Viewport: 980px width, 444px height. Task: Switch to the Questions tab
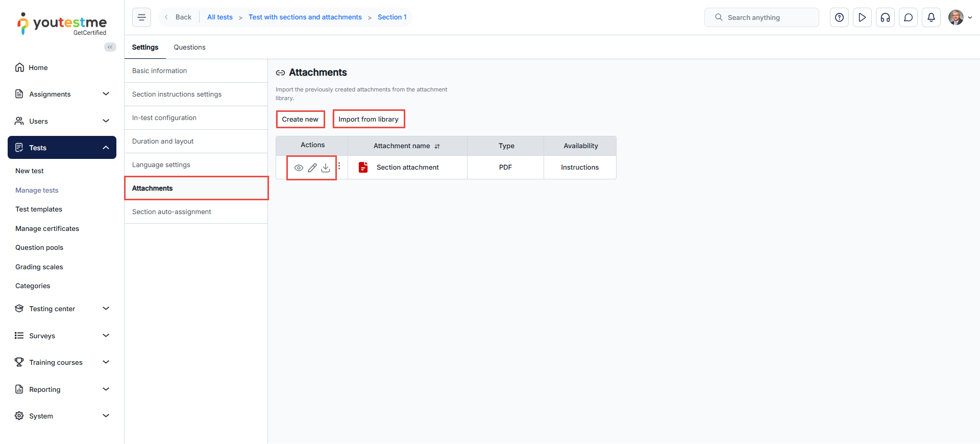tap(189, 47)
